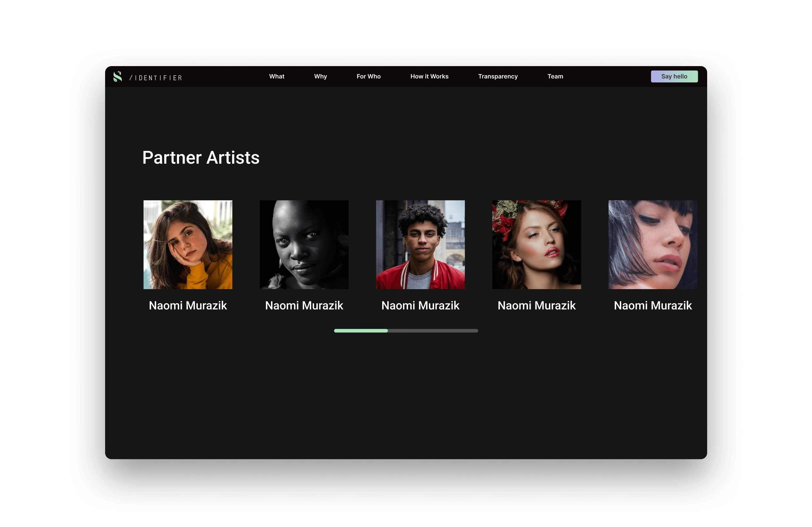This screenshot has height=527, width=812.
Task: Select portrait of man in red jacket
Action: click(420, 245)
